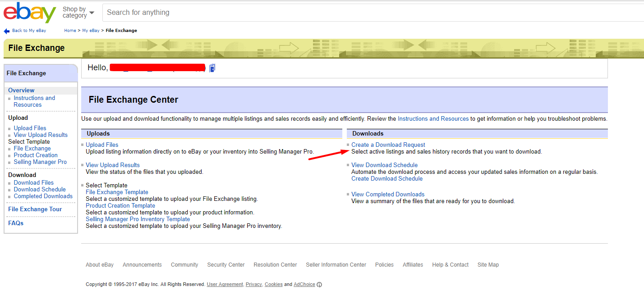Click Create a Download Request
644x304 pixels.
pos(388,145)
